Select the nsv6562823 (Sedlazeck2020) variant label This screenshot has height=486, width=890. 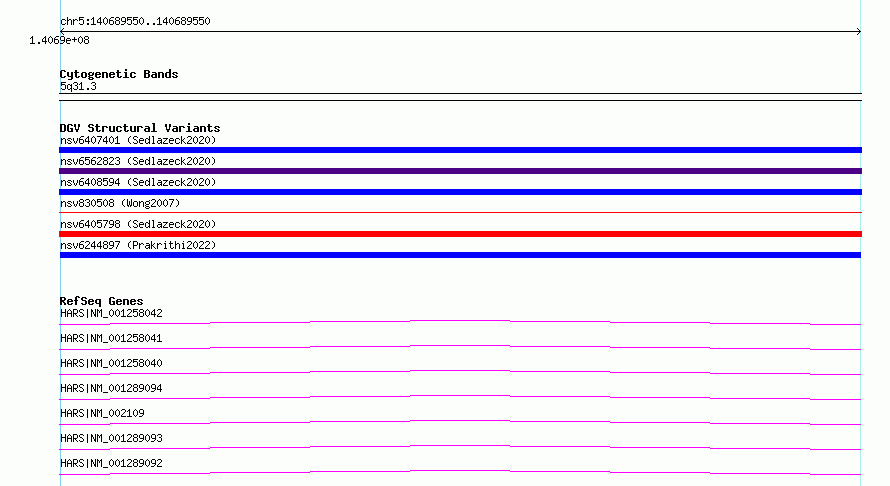pos(138,161)
